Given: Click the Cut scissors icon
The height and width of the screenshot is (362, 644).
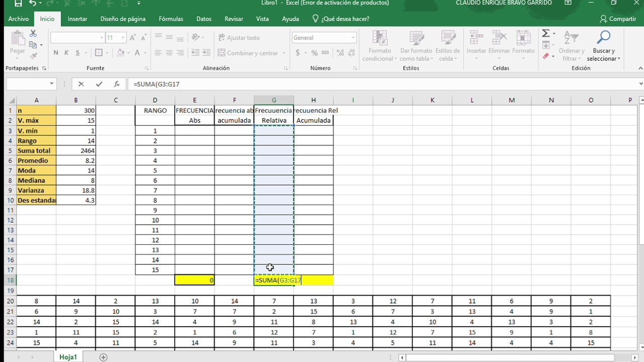Looking at the screenshot, I should click(33, 34).
